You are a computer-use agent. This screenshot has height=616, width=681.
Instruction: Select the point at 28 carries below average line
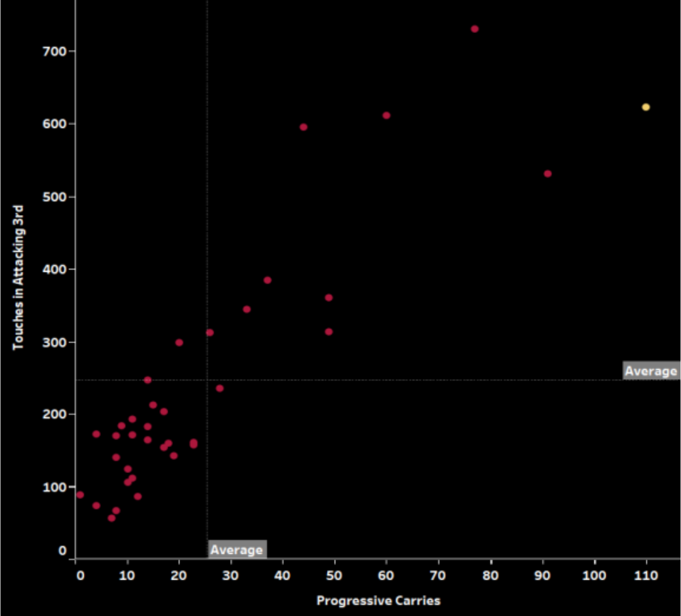pos(220,388)
